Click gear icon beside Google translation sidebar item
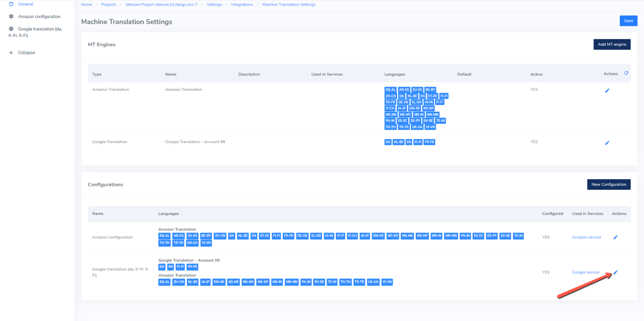 (x=11, y=29)
